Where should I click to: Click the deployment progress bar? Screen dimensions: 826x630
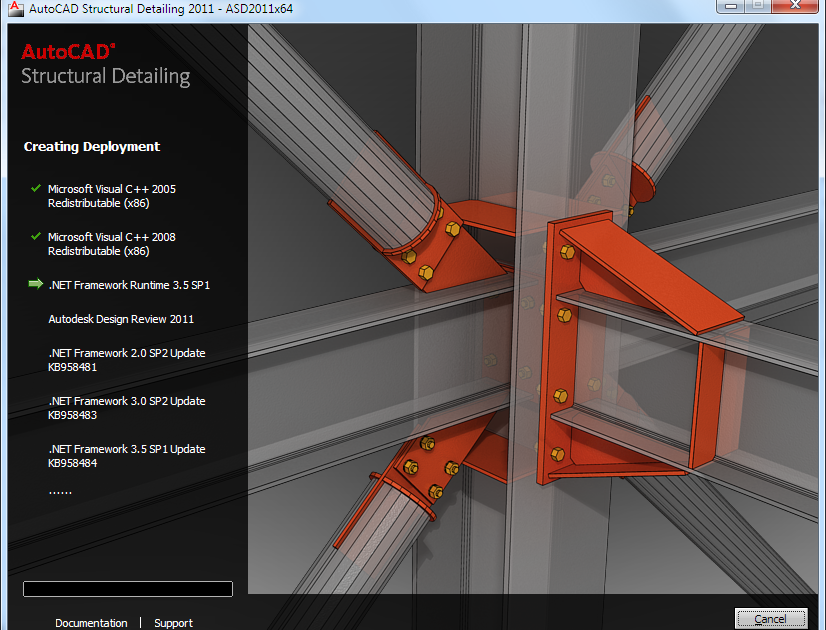pos(127,588)
